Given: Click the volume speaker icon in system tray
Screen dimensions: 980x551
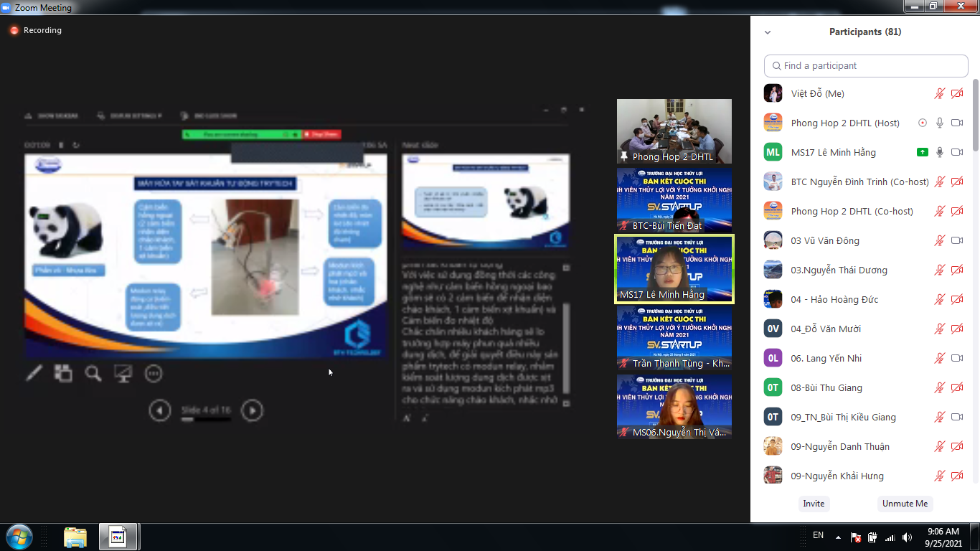Looking at the screenshot, I should [908, 537].
